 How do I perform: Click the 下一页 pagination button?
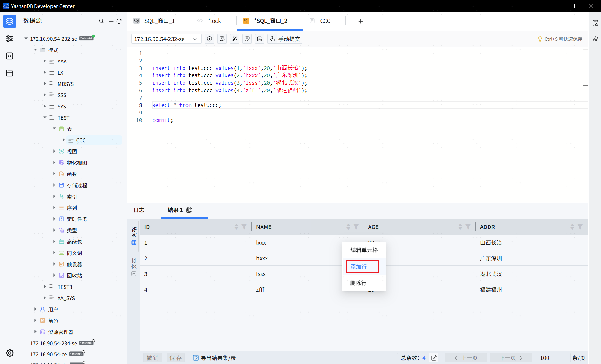point(510,358)
